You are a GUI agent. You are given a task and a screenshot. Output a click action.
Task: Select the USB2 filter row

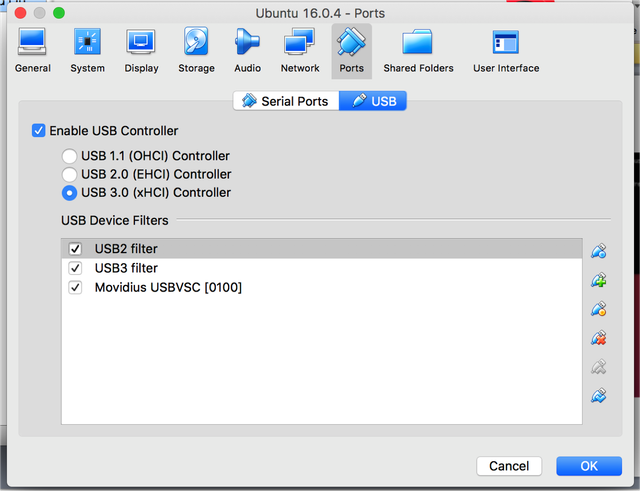[322, 249]
